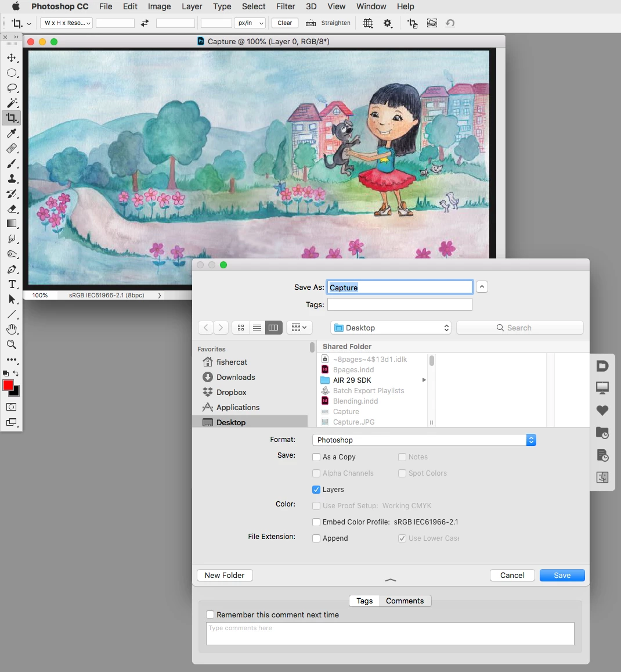The height and width of the screenshot is (672, 621).
Task: Select the Elliptical Marquee tool
Action: [11, 73]
